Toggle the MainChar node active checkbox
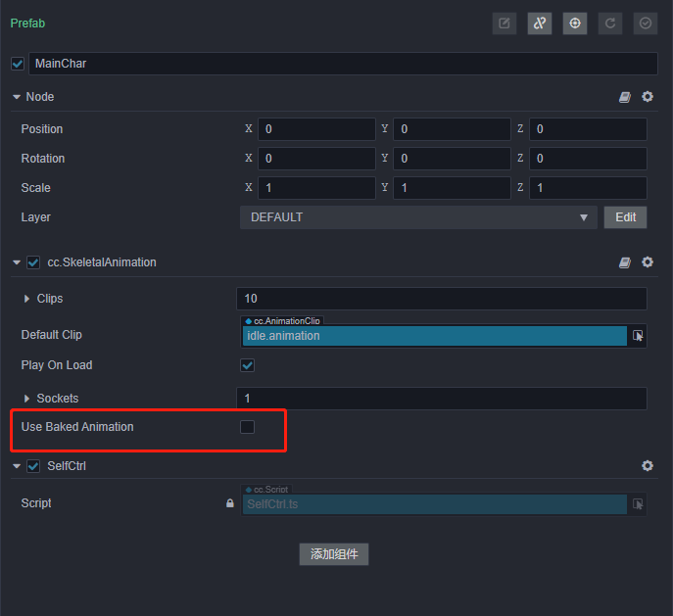 pos(18,64)
